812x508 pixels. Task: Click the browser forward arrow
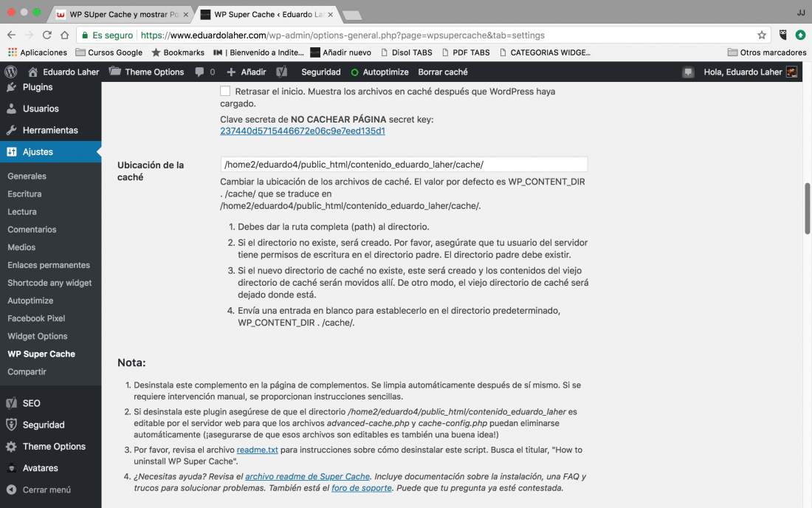(29, 35)
